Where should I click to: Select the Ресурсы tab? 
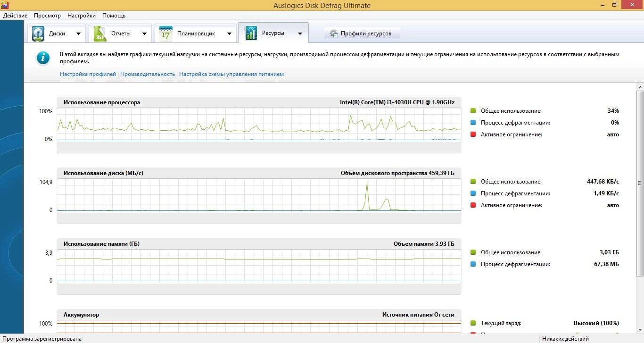click(273, 33)
